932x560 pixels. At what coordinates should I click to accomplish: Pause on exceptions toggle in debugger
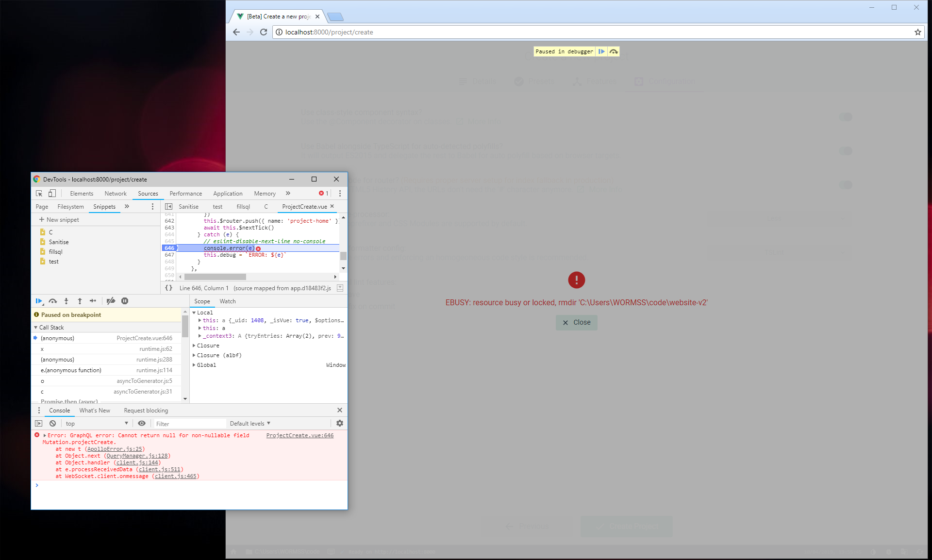125,301
